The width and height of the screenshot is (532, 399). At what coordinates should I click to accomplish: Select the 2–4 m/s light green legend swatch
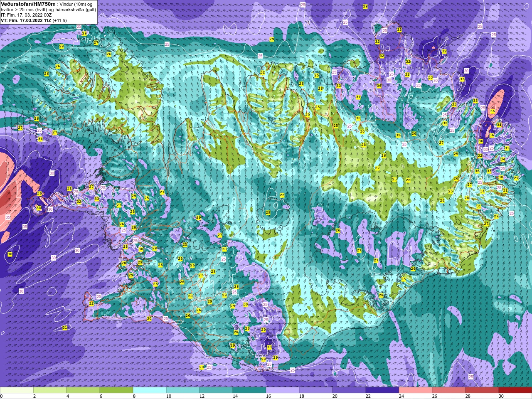point(50,390)
